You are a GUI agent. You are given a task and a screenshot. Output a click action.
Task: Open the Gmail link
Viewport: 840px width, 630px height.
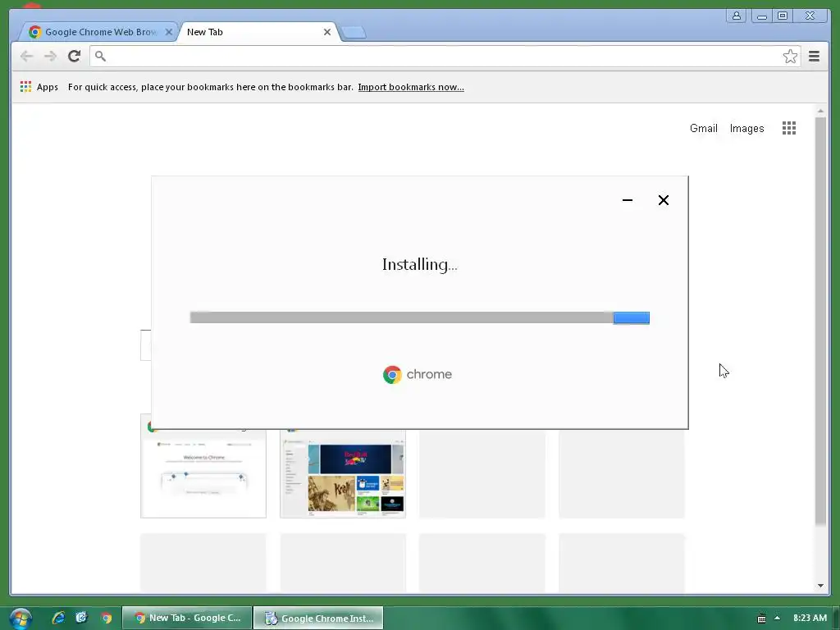[703, 128]
